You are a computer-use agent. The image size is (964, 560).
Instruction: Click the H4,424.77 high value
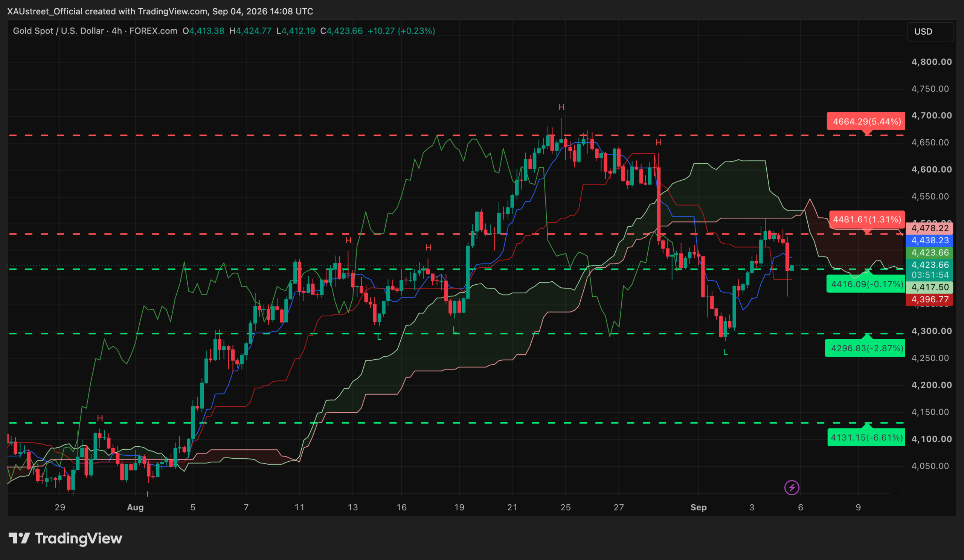(250, 31)
